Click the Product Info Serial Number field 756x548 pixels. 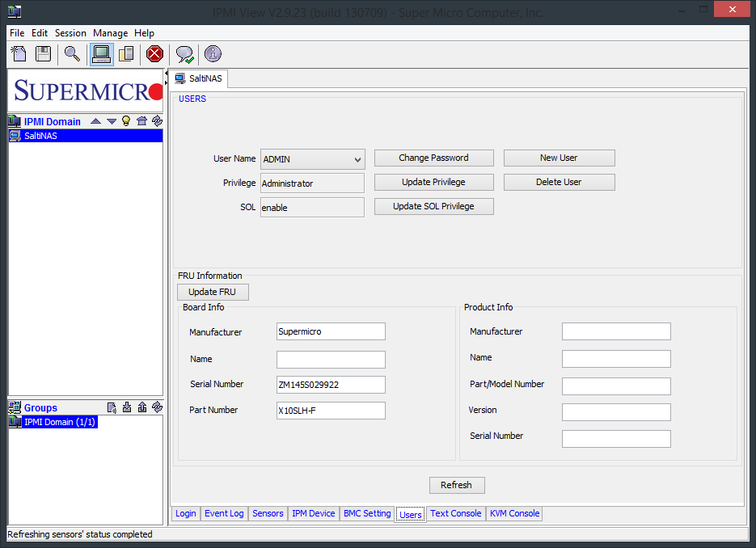tap(616, 439)
